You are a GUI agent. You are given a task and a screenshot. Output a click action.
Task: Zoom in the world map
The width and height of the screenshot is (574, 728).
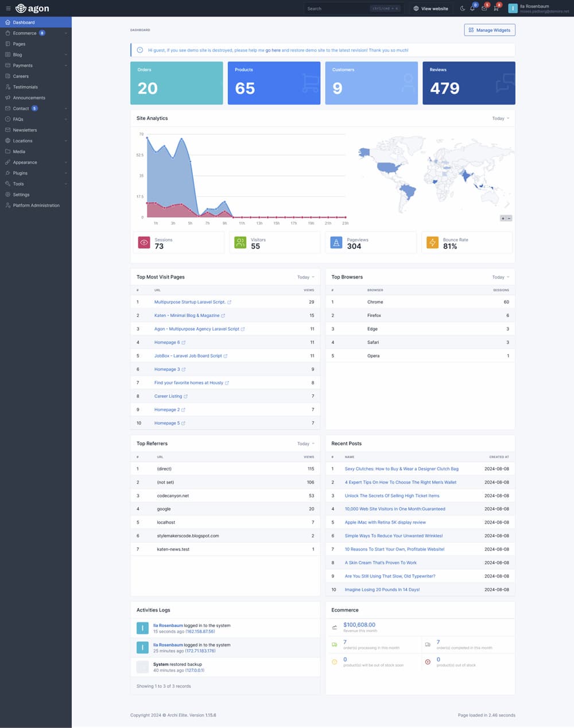[x=503, y=218]
